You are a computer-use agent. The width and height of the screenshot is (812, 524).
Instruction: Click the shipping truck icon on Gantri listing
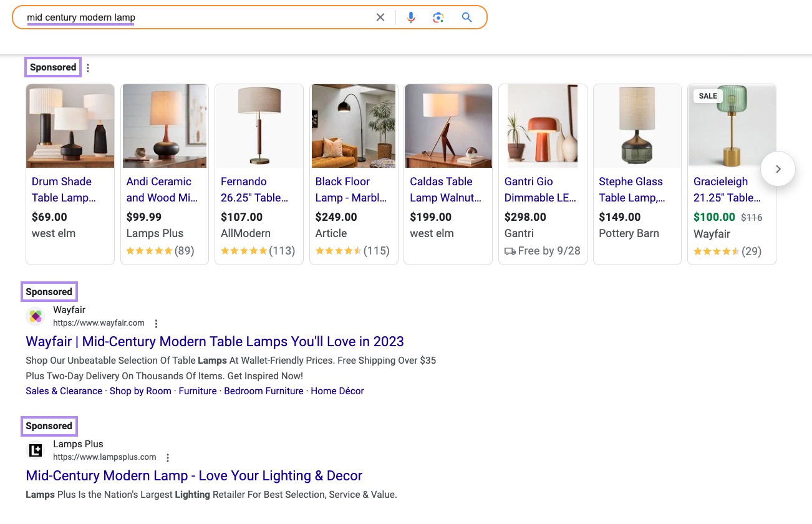click(x=511, y=250)
